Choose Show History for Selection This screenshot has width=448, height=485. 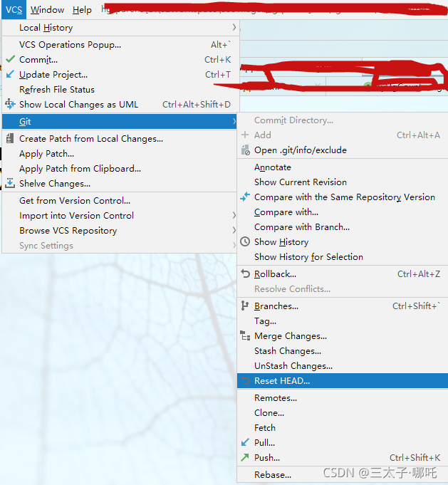pyautogui.click(x=343, y=256)
